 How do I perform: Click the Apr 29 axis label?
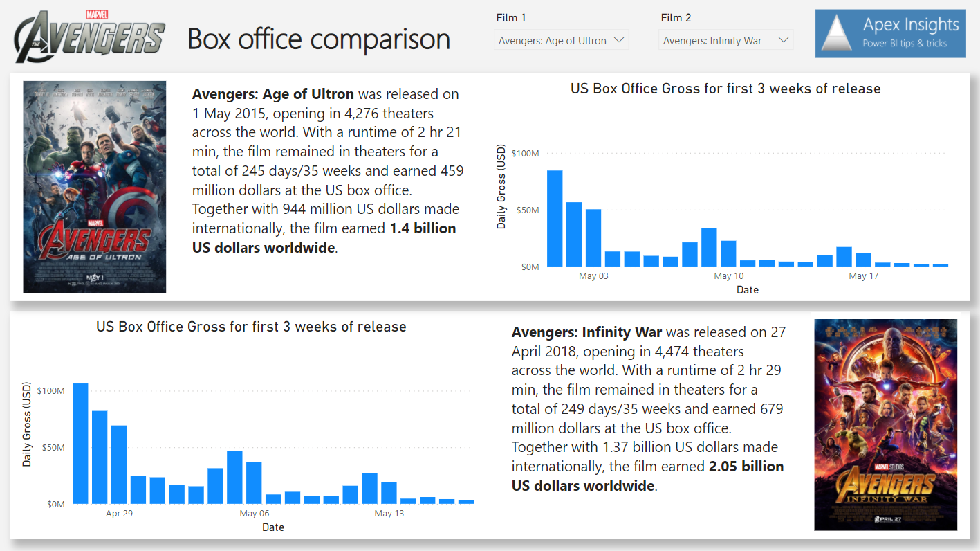(119, 514)
